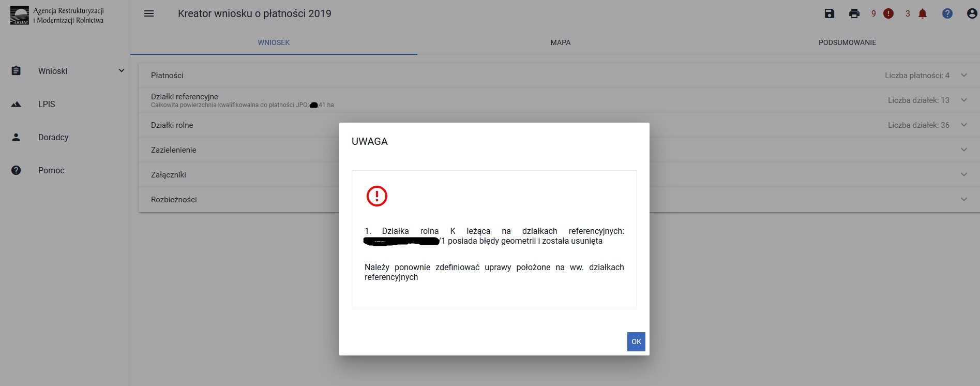The width and height of the screenshot is (980, 386).
Task: Expand the Wnioski sidebar menu arrow
Action: tap(122, 71)
